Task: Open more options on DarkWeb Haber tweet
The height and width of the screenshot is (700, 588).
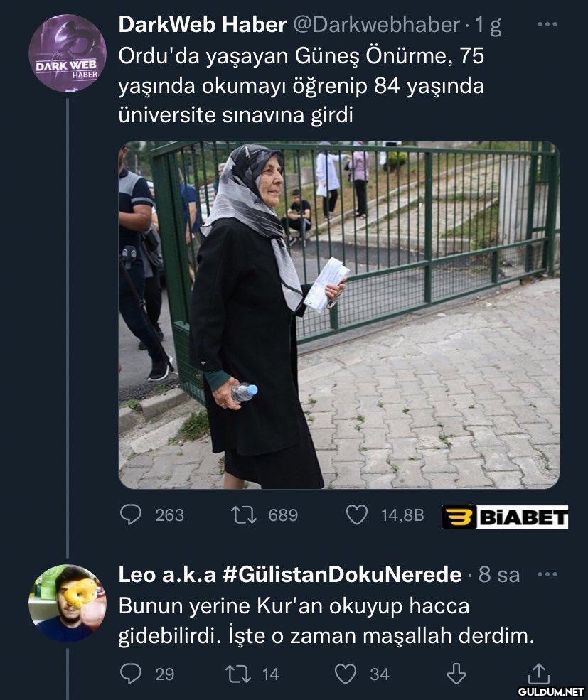Action: [x=547, y=25]
